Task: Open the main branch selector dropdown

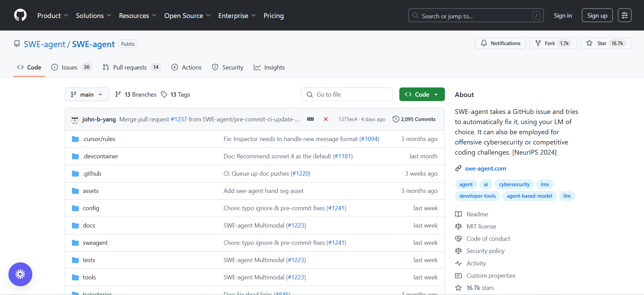Action: [87, 94]
